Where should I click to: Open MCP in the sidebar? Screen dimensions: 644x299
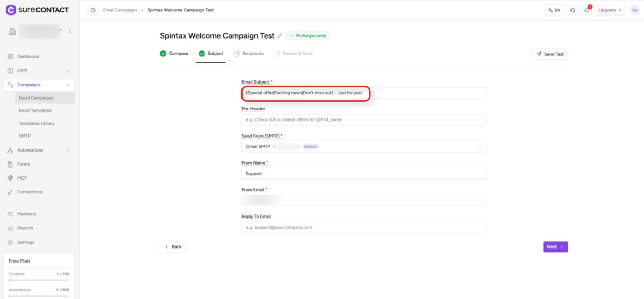point(22,178)
